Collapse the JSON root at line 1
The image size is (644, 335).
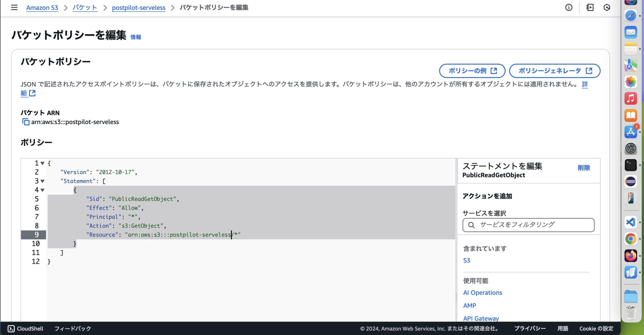tap(42, 163)
